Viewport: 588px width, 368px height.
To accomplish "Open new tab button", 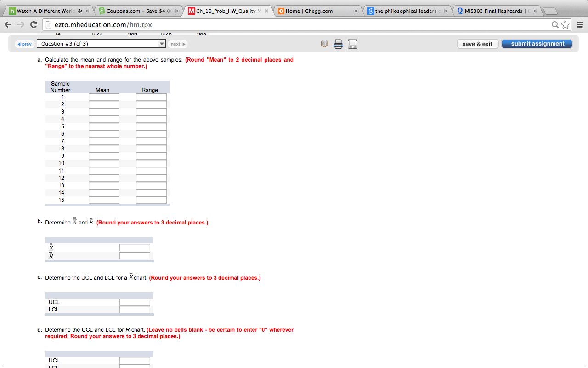I will [550, 11].
